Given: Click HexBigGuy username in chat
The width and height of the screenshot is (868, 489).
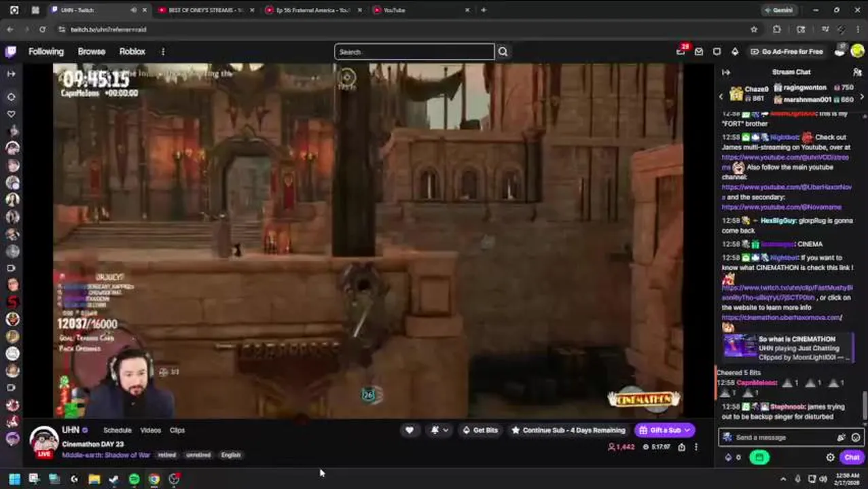Looking at the screenshot, I should (x=777, y=221).
